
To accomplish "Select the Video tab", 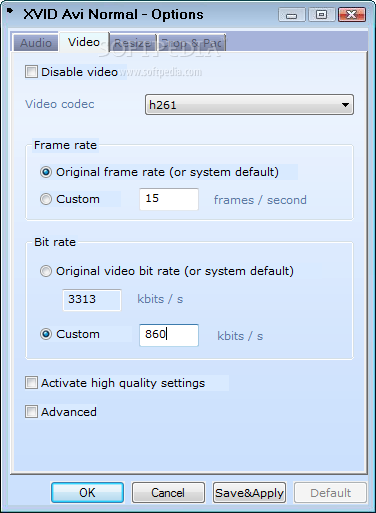I will pyautogui.click(x=84, y=42).
